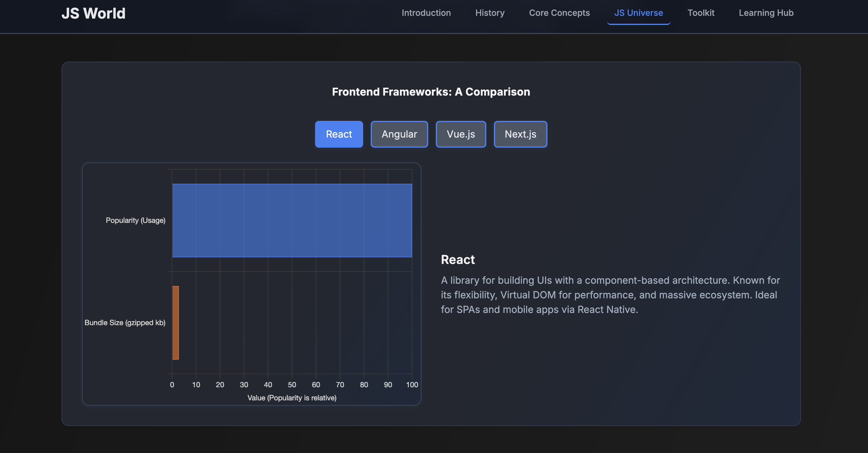Screen dimensions: 868x453
Task: Show Vue.js framework details
Action: [461, 134]
